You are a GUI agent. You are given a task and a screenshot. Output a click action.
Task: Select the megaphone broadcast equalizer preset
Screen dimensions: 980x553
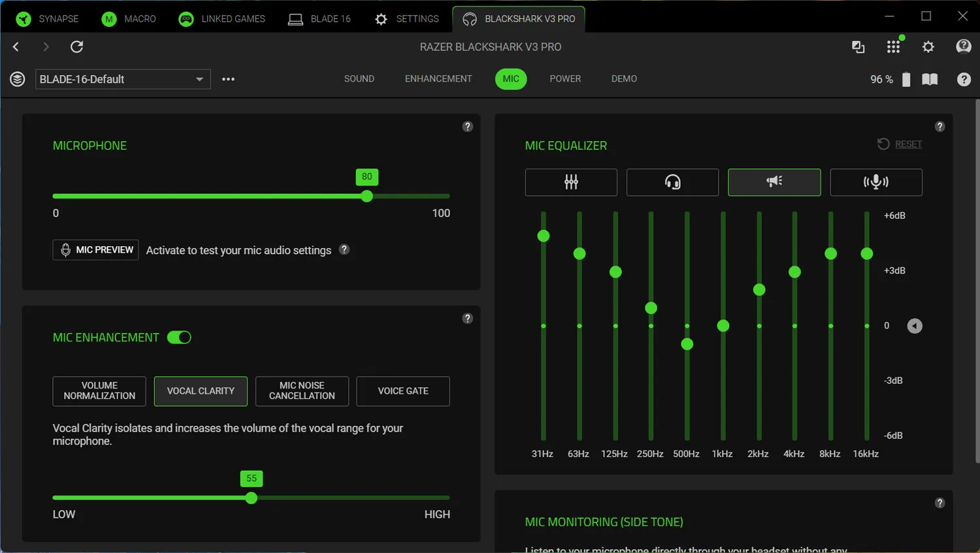pyautogui.click(x=774, y=182)
